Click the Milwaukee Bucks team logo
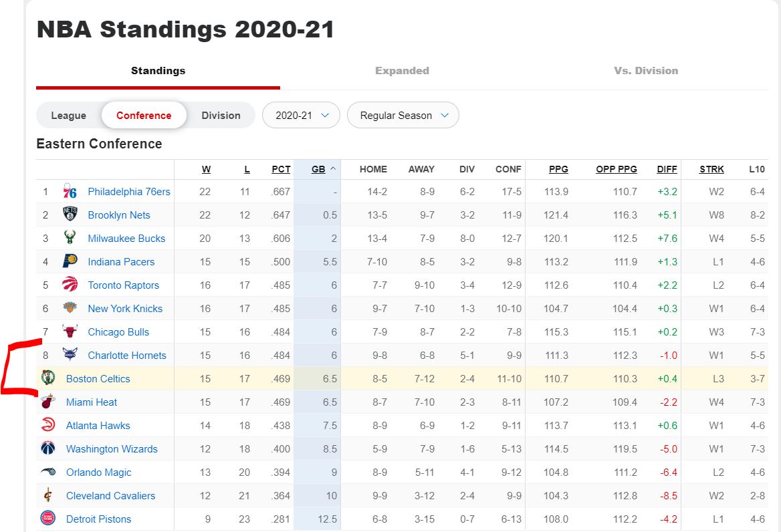The image size is (781, 532). tap(70, 238)
